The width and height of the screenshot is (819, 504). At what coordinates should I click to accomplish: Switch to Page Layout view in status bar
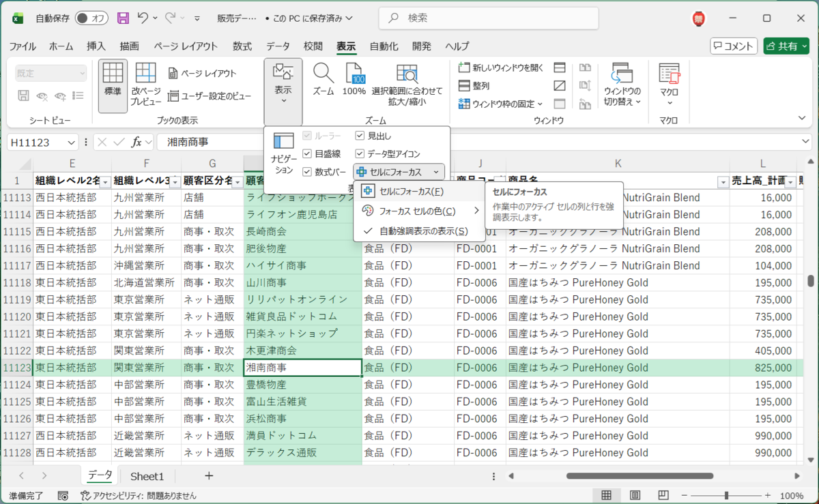(635, 495)
